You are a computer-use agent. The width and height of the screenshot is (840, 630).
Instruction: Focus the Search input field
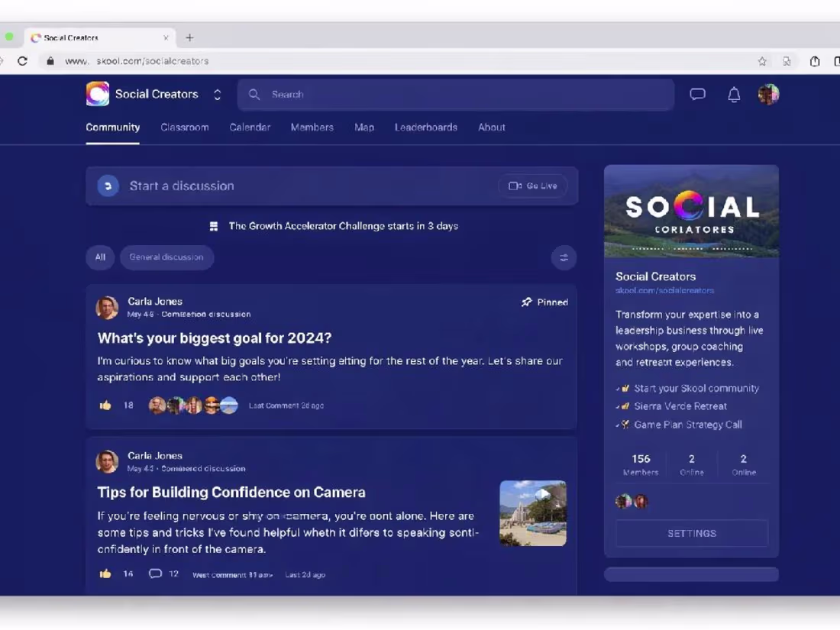click(x=455, y=95)
